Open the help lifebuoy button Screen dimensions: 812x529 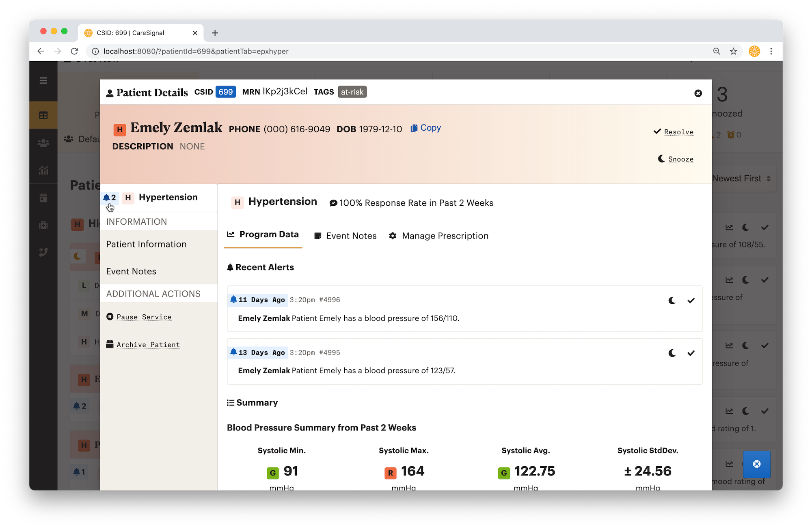[757, 464]
